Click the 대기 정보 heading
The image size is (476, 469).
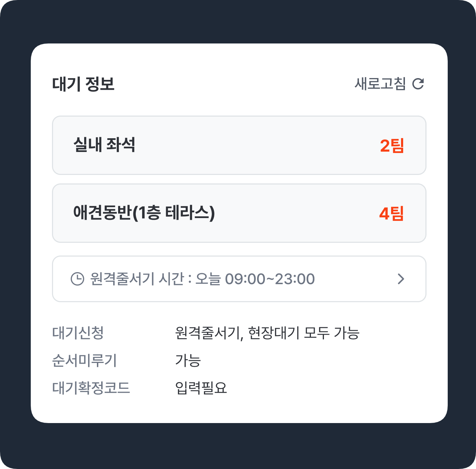[83, 84]
